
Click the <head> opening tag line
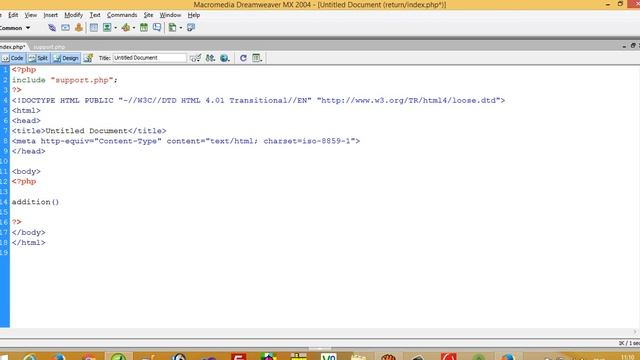[26, 121]
